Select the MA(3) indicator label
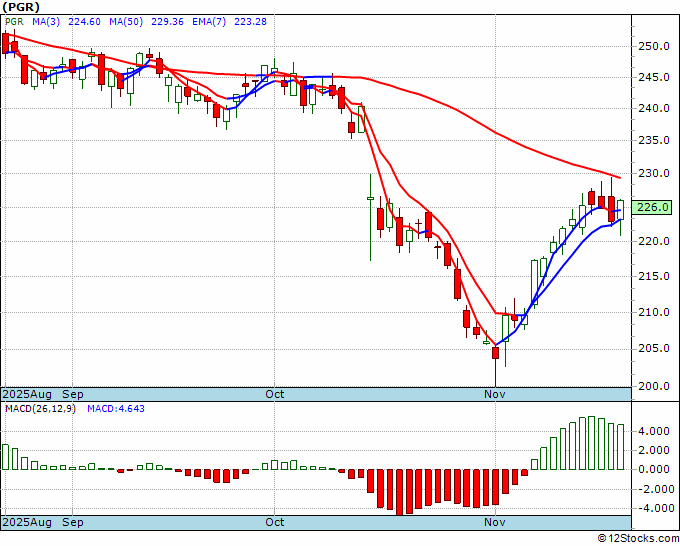 [46, 22]
